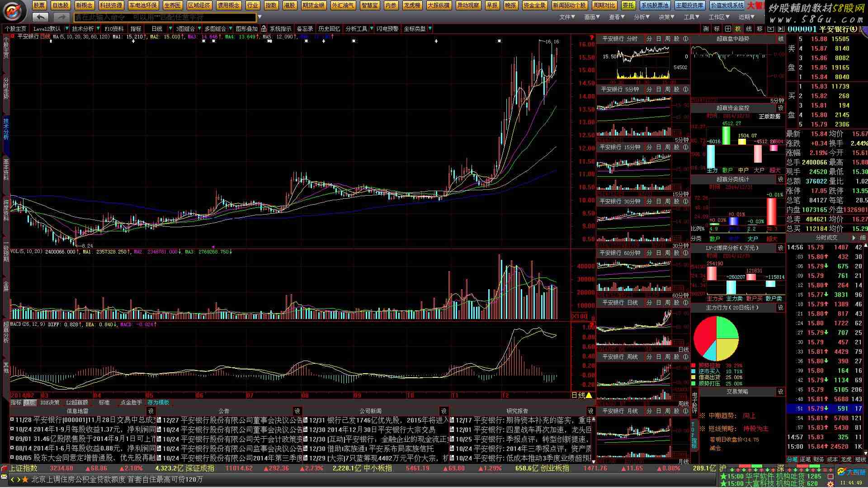Viewport: 868px width, 488px height.
Task: Click the 设 settings icon of 公司新闻 panel
Action: pos(444,411)
